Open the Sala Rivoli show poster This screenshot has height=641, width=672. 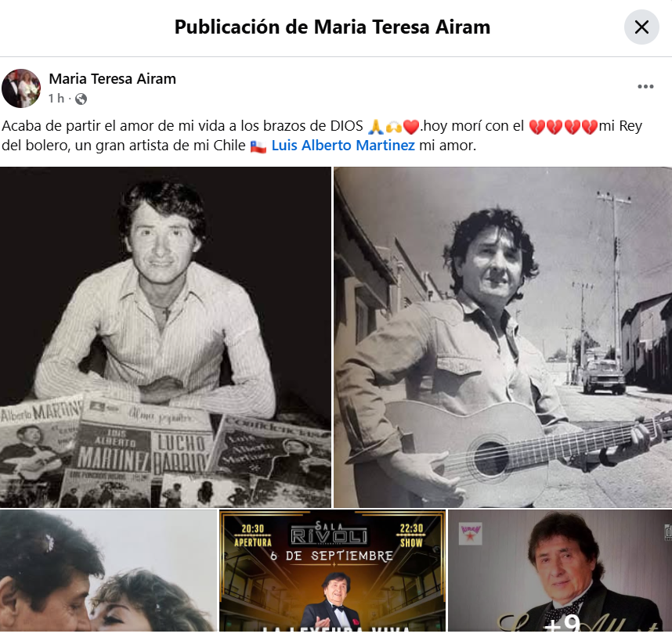[x=333, y=571]
